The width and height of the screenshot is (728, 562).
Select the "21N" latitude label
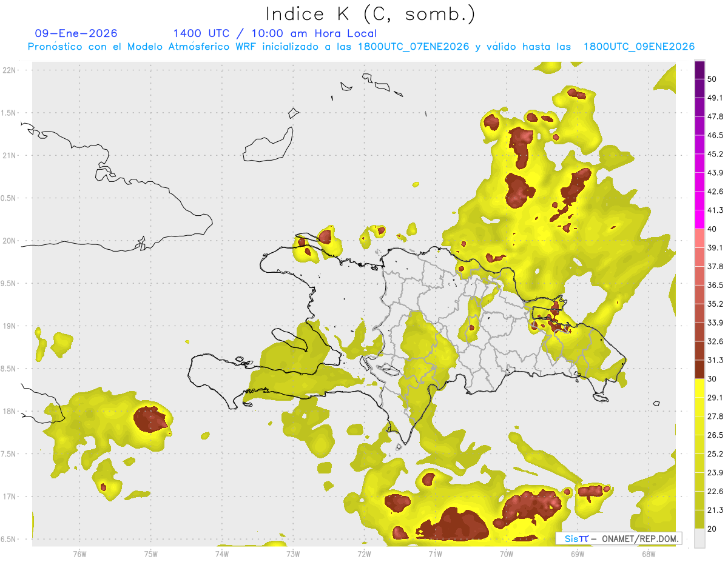point(10,155)
